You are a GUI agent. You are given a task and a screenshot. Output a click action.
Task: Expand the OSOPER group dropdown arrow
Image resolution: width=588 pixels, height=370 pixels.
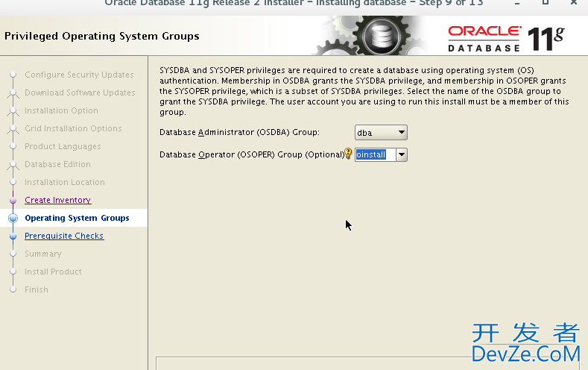point(402,154)
